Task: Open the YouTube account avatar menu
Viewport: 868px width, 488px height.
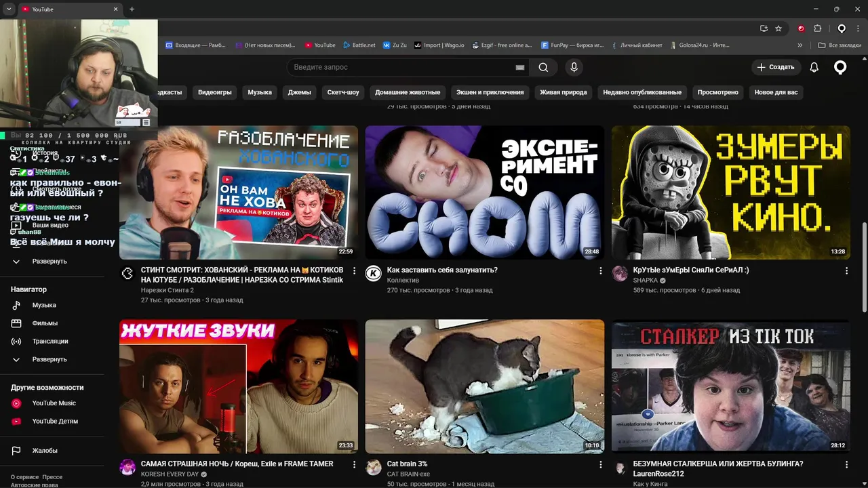Action: 840,67
